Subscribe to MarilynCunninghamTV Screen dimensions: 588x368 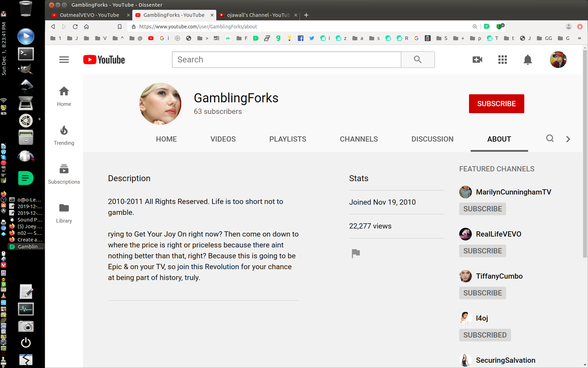pyautogui.click(x=482, y=209)
